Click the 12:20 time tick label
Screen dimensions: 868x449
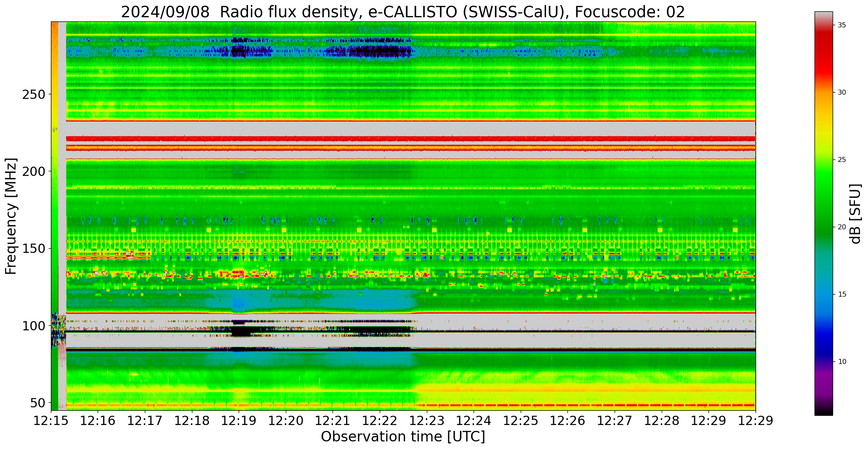(x=286, y=421)
